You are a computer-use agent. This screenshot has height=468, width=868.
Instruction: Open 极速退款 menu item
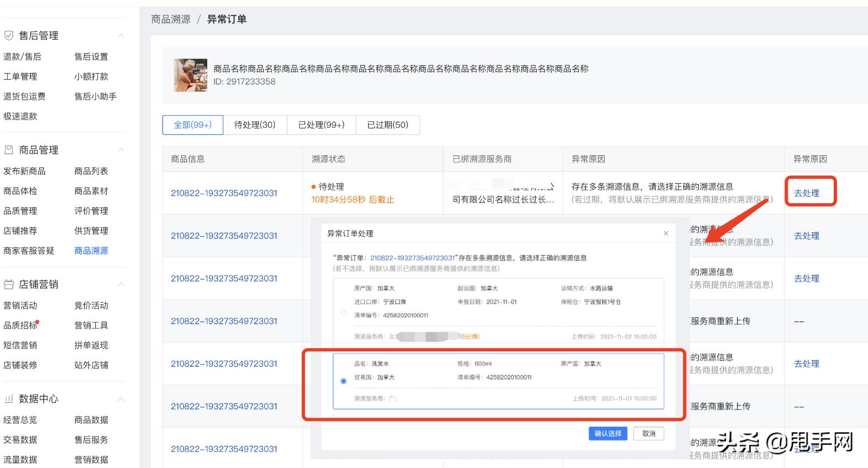(x=20, y=116)
